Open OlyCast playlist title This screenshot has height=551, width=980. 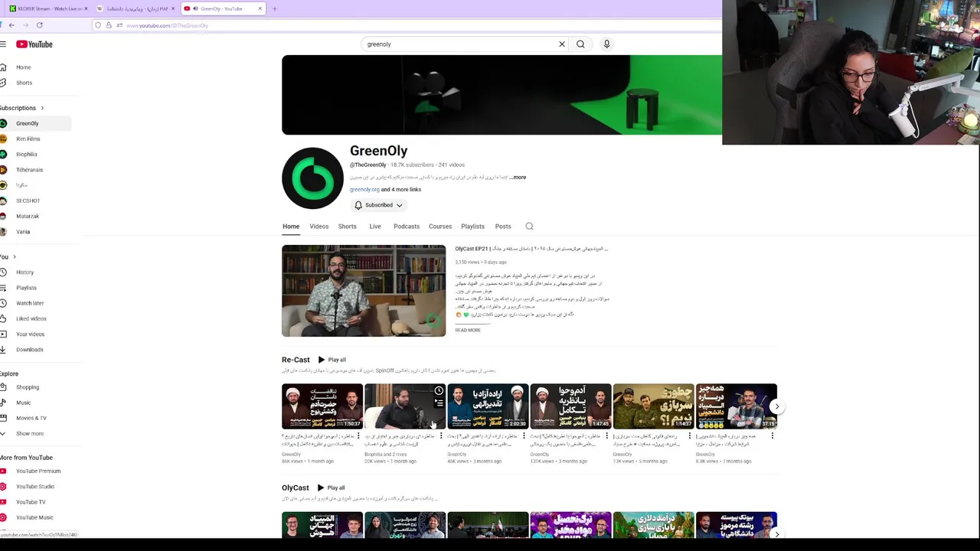click(x=295, y=487)
